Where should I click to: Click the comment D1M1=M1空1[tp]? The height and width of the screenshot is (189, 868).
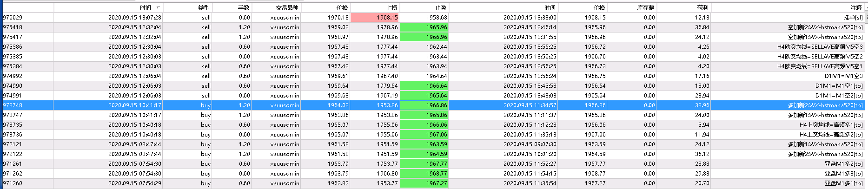pyautogui.click(x=839, y=85)
